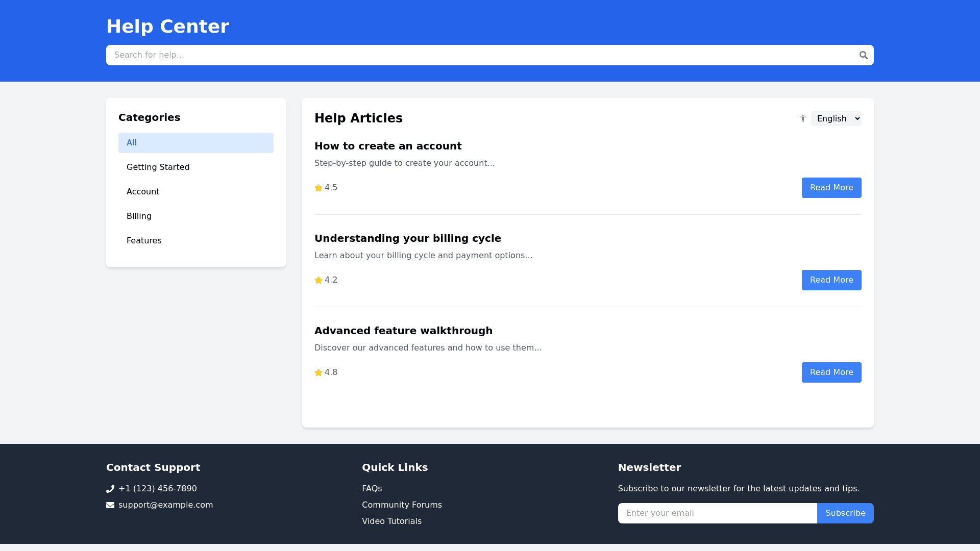The width and height of the screenshot is (980, 551).
Task: Select the Getting Started category
Action: 195,167
